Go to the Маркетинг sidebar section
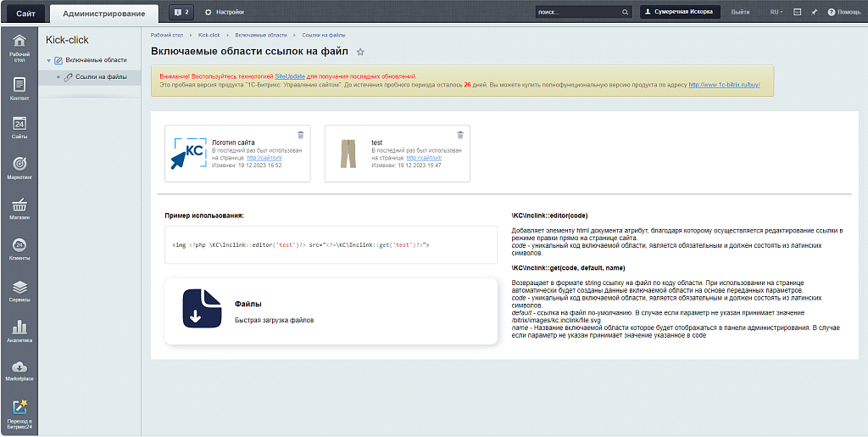The width and height of the screenshot is (868, 437). [x=19, y=168]
